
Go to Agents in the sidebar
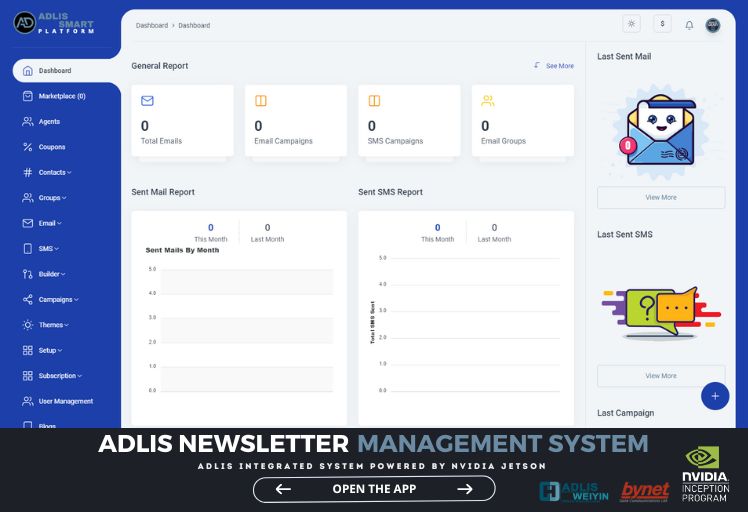[49, 121]
